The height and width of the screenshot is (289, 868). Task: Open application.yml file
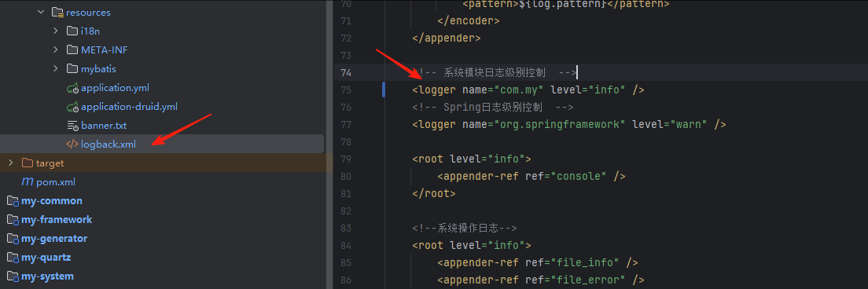click(115, 88)
